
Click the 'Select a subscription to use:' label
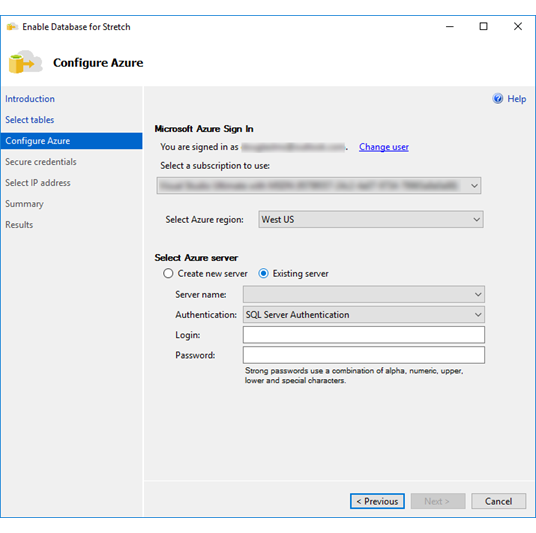point(215,166)
